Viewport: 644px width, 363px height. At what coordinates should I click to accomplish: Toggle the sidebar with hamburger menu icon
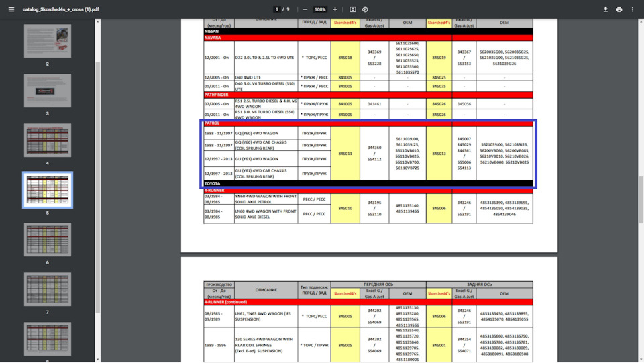(11, 9)
